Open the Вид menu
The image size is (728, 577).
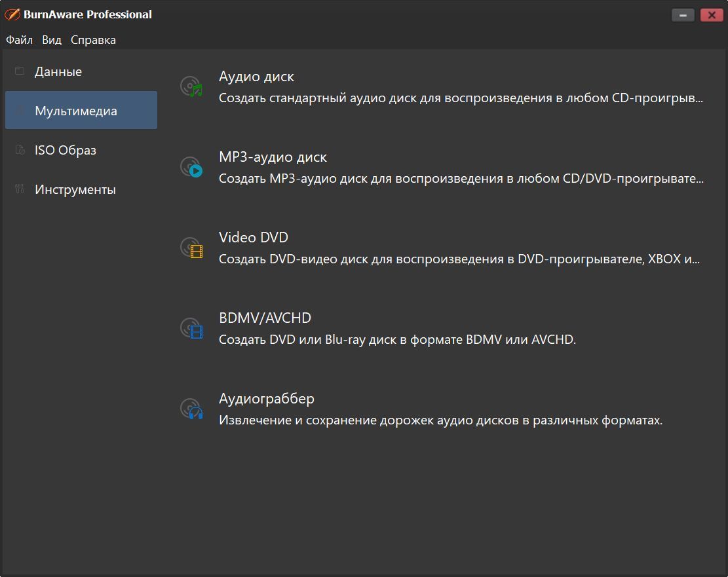(52, 40)
